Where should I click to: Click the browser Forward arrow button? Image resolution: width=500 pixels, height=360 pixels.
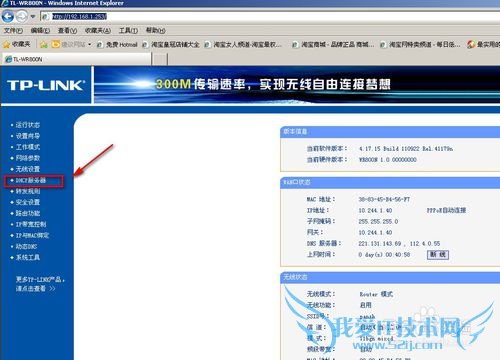22,16
